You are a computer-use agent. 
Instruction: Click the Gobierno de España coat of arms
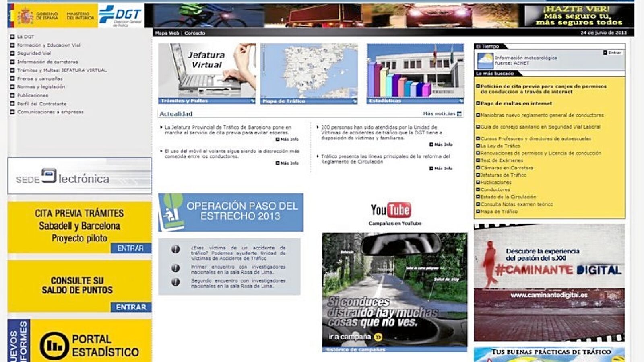[25, 16]
